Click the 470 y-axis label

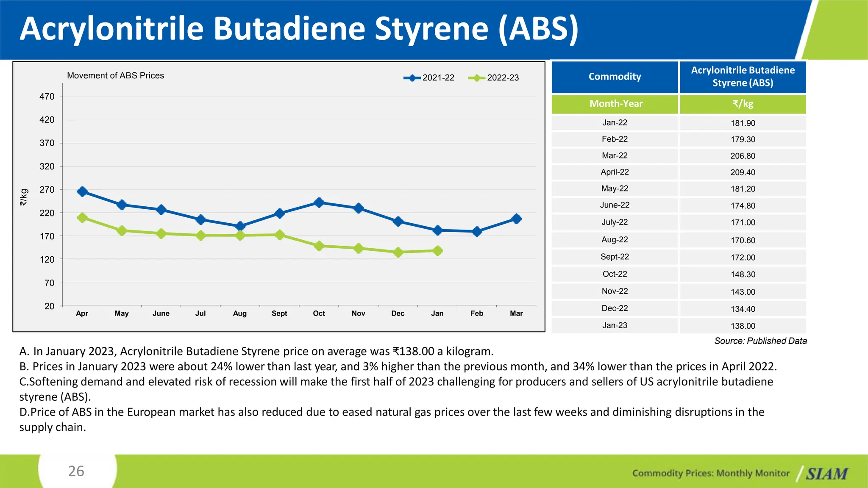tap(47, 97)
